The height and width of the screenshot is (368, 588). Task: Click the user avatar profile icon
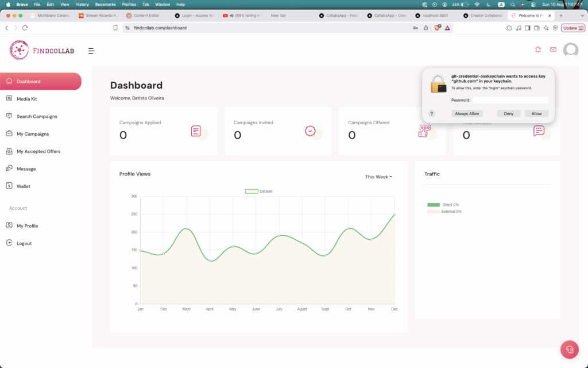pyautogui.click(x=570, y=50)
